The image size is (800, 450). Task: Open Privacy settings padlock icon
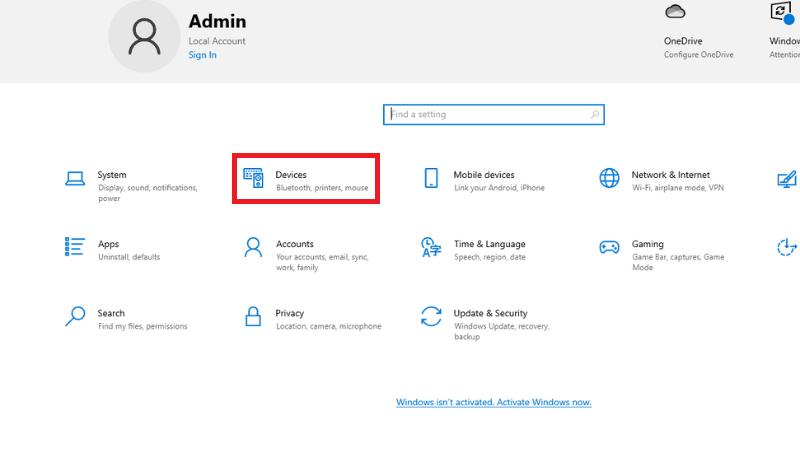[254, 317]
